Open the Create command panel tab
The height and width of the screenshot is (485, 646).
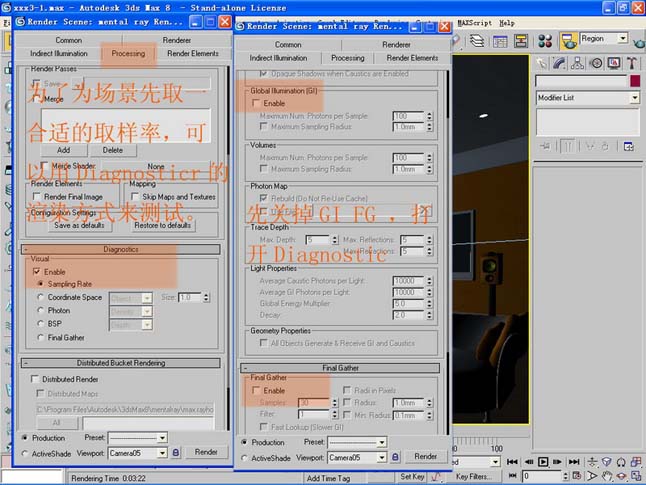coord(541,63)
